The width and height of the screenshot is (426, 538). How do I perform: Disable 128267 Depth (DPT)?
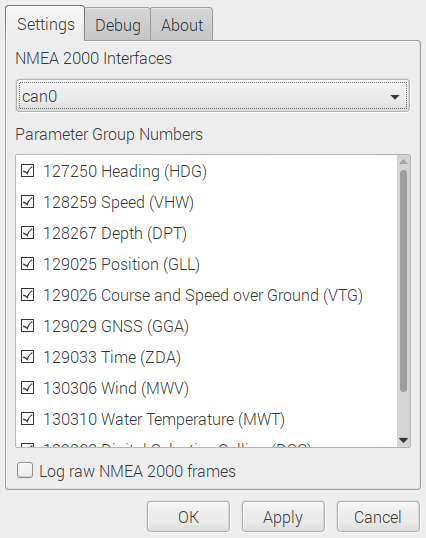tap(27, 233)
